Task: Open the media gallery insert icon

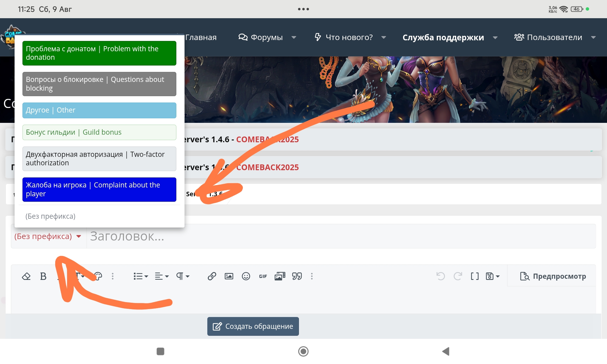Action: tap(280, 276)
